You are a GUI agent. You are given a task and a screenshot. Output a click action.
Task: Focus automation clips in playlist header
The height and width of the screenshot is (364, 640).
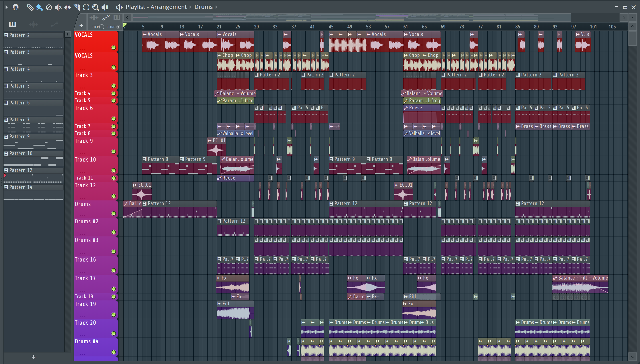106,18
